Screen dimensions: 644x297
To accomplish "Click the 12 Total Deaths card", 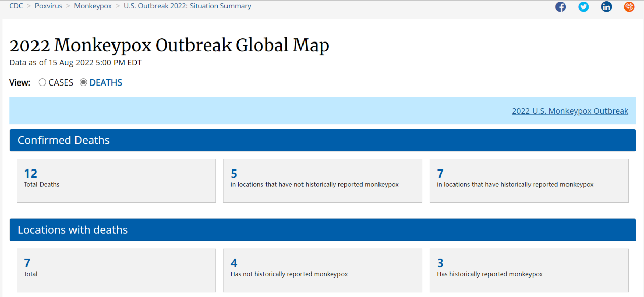I will tap(116, 181).
